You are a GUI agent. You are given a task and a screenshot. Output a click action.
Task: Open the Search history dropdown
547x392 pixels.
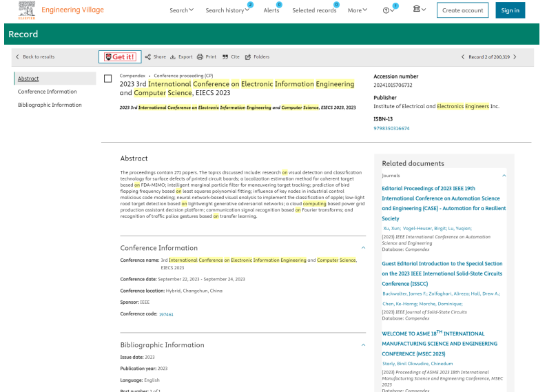(227, 10)
